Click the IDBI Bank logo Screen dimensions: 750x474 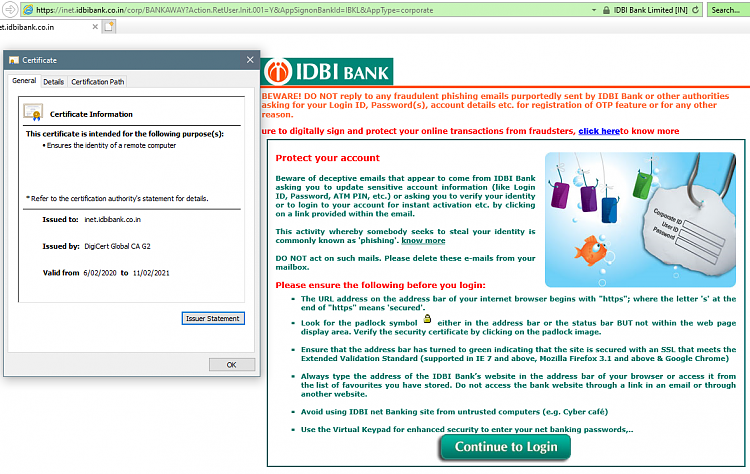pyautogui.click(x=328, y=72)
